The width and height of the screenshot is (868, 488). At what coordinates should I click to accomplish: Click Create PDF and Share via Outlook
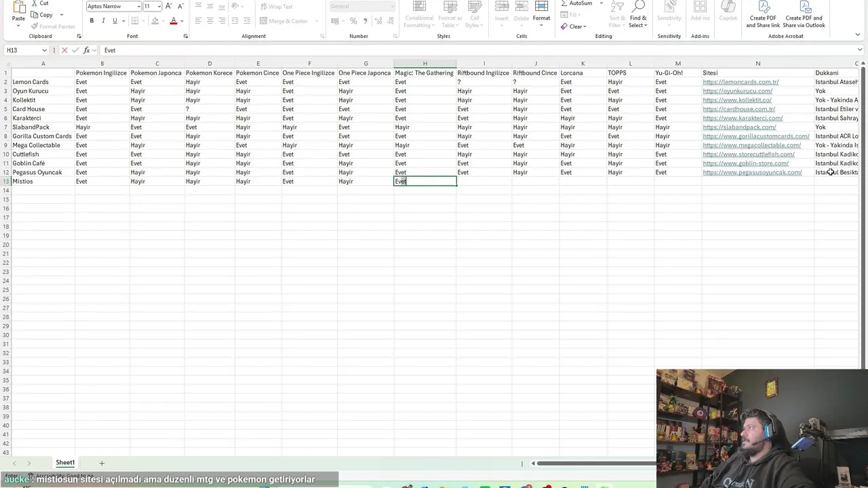click(x=804, y=14)
